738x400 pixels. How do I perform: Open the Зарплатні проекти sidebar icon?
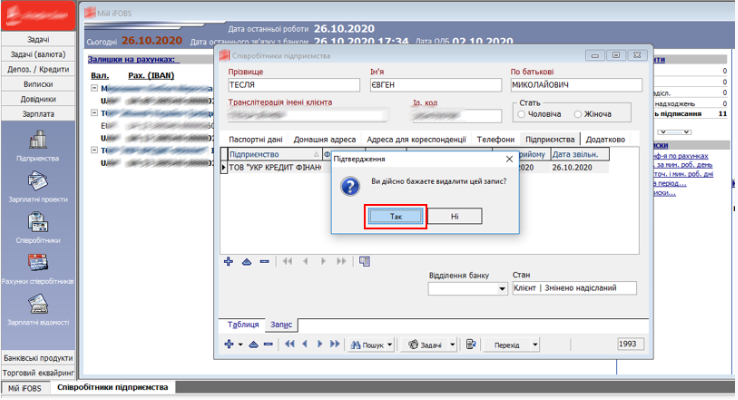pyautogui.click(x=38, y=181)
